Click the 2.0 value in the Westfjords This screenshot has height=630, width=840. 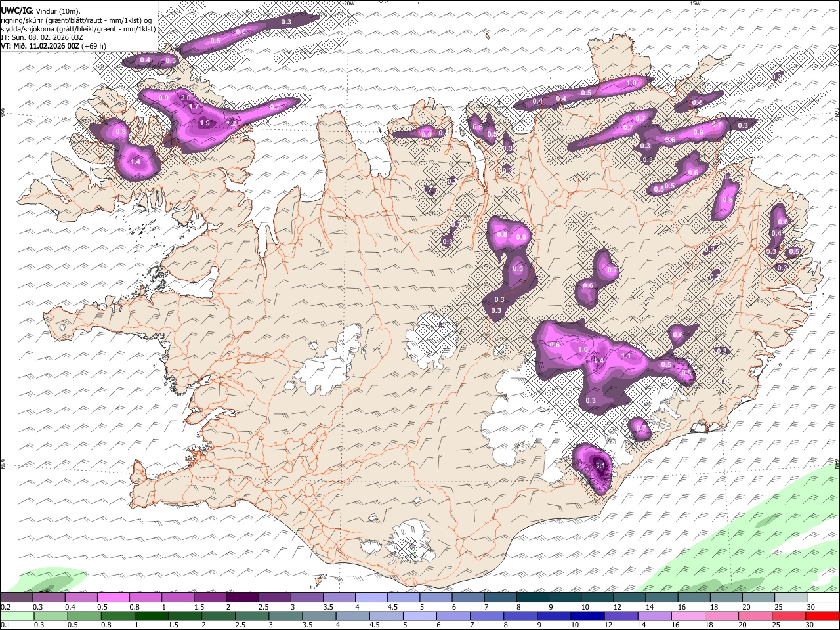186,98
